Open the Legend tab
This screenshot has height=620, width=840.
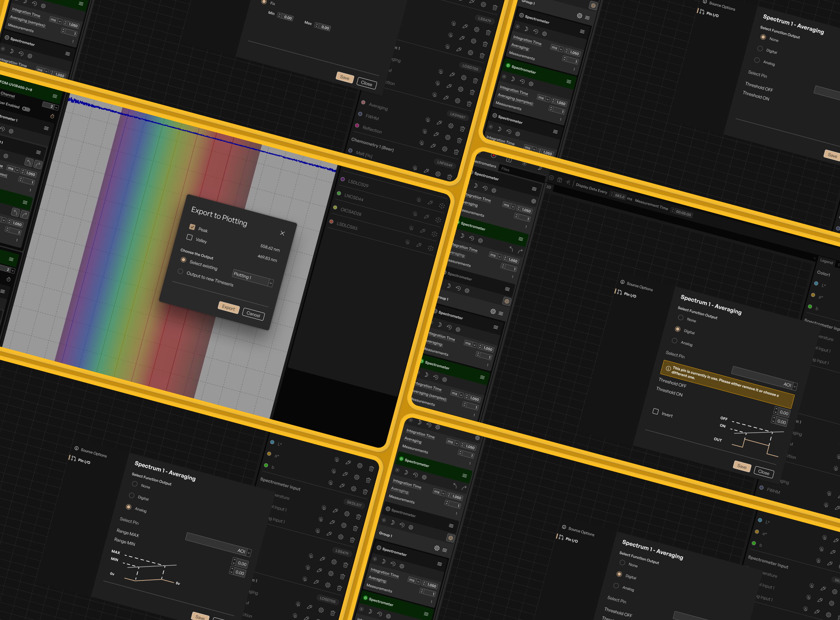[x=826, y=262]
